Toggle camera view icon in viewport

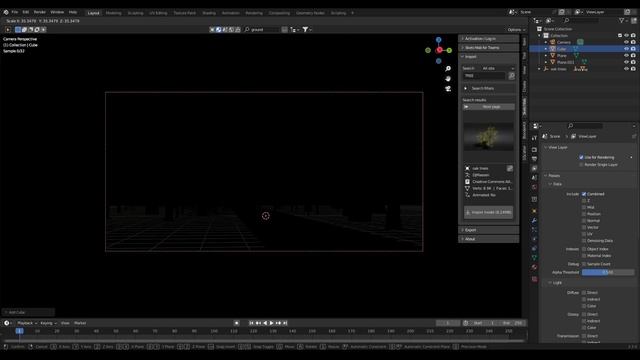click(x=448, y=89)
